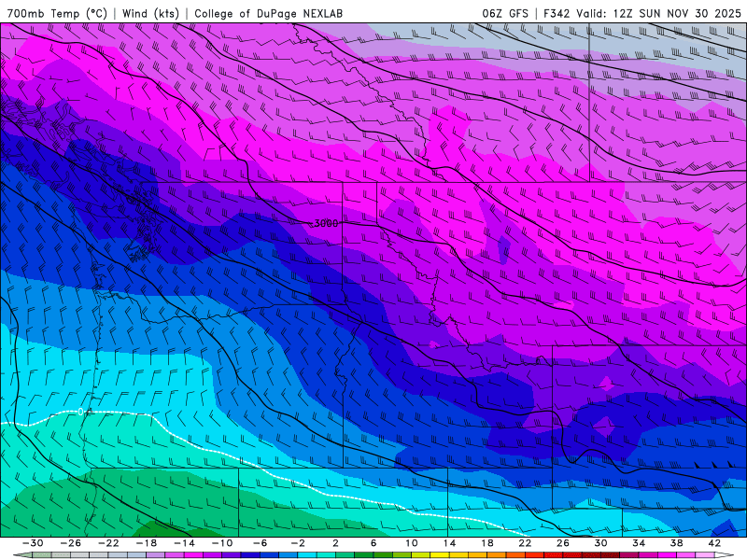The height and width of the screenshot is (560, 747).
Task: Click the '42' legend number
Action: (714, 543)
